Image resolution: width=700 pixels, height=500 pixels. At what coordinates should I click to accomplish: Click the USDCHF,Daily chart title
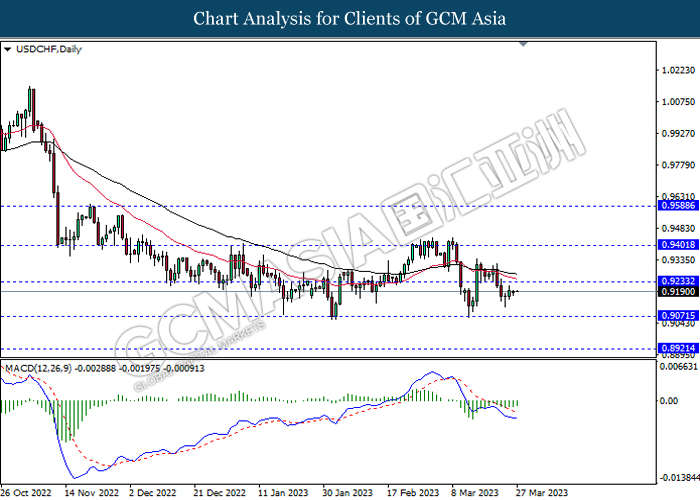coord(49,49)
